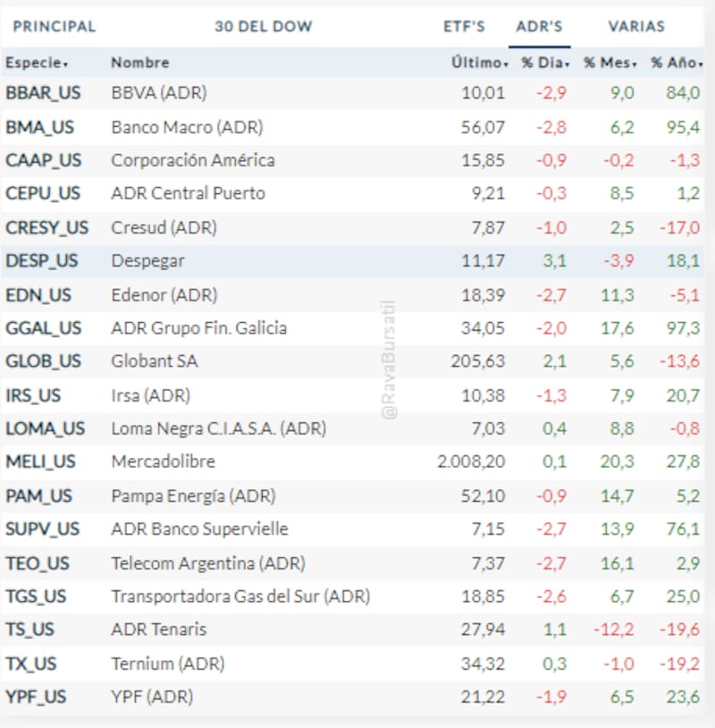Select the YPF_US ticker
Image resolution: width=715 pixels, height=728 pixels.
36,697
